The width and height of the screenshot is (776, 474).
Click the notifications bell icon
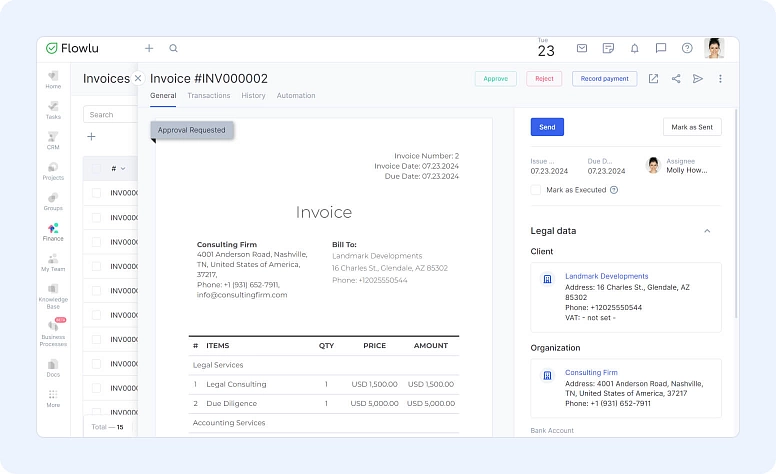(x=634, y=48)
